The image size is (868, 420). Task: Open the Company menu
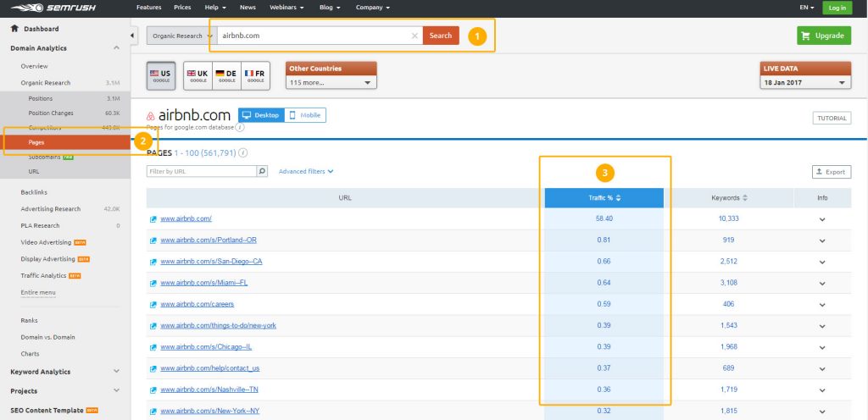[x=373, y=8]
